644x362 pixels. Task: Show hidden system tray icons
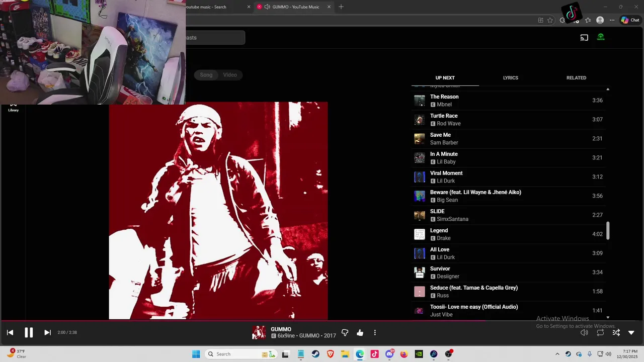(557, 354)
